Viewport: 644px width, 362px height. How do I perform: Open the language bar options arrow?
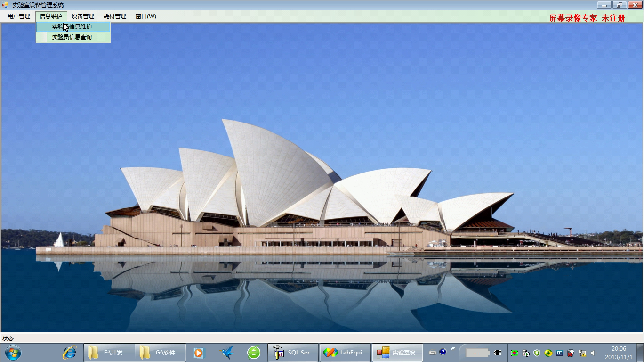pos(453,354)
